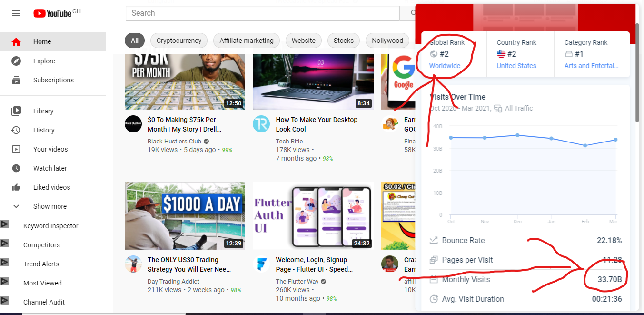Screen dimensions: 644x315
Task: Focus the YouTube Search field
Action: tap(262, 13)
